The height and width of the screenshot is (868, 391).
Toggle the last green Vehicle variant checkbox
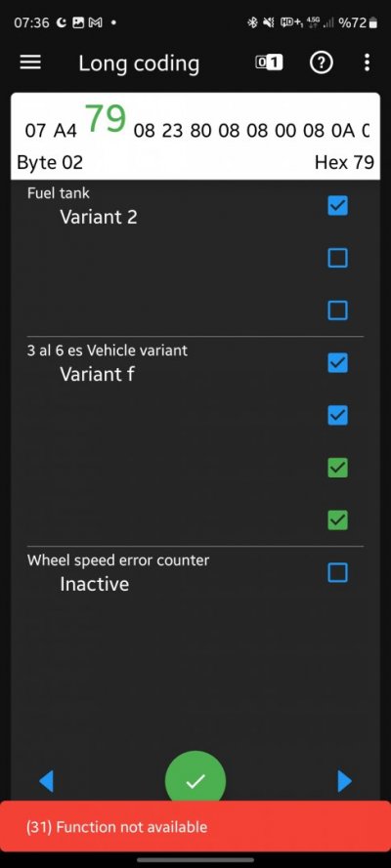(x=338, y=520)
